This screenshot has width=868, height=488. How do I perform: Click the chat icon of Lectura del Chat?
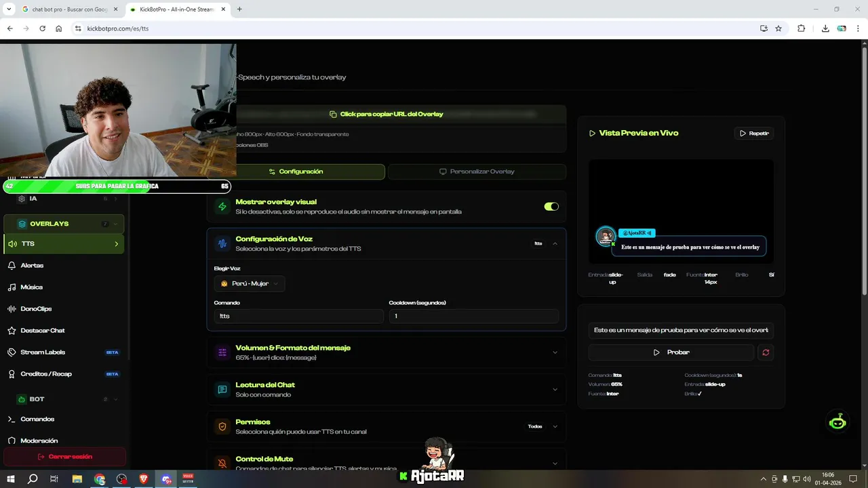222,390
